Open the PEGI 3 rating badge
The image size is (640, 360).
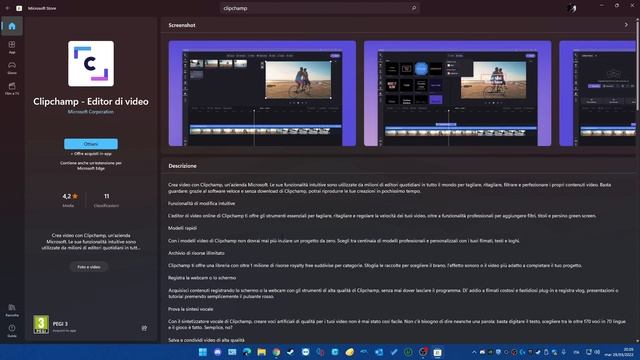[41, 324]
